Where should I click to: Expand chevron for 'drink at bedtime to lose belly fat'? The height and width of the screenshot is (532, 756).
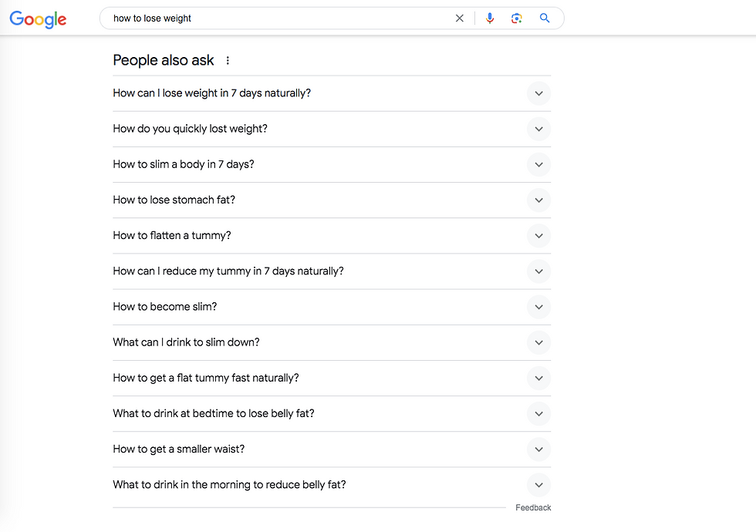pos(538,413)
